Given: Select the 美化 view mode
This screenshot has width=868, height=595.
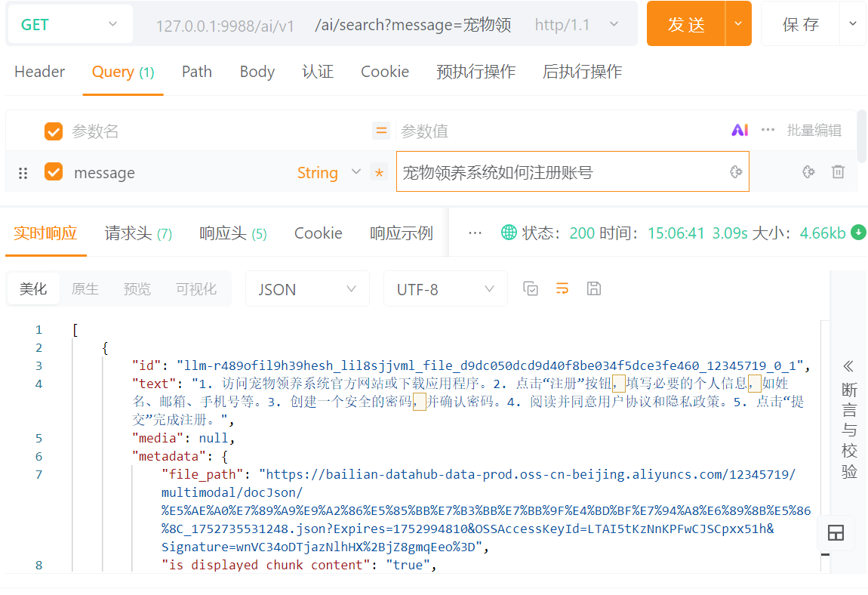Looking at the screenshot, I should tap(33, 288).
